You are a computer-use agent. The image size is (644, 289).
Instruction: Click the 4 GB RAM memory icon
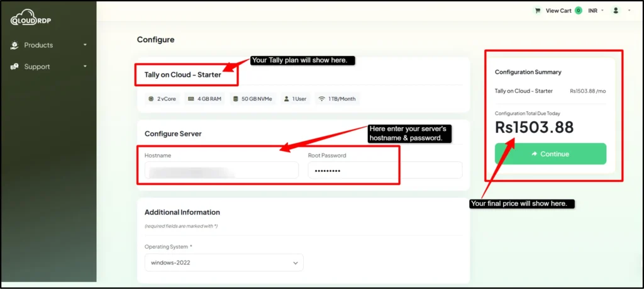click(191, 99)
